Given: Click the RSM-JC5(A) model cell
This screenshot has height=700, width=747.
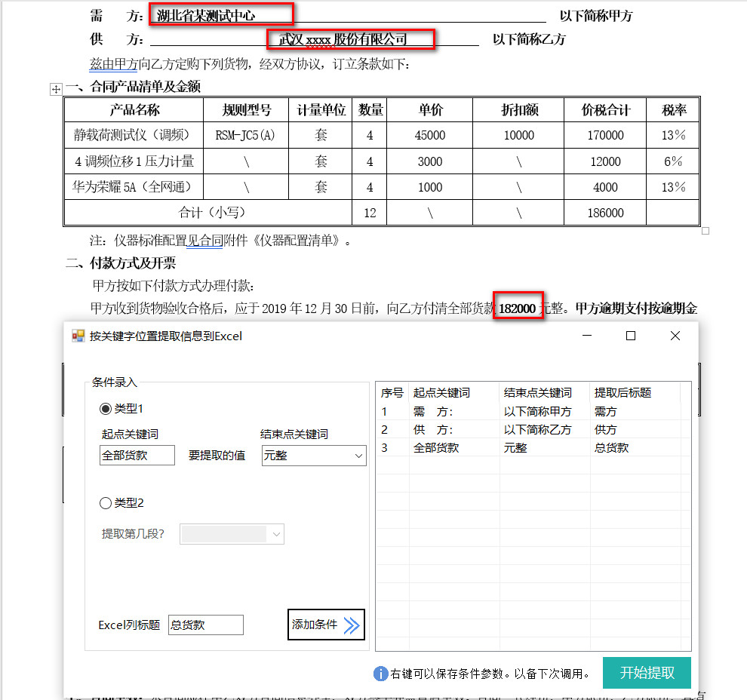Looking at the screenshot, I should tap(245, 135).
